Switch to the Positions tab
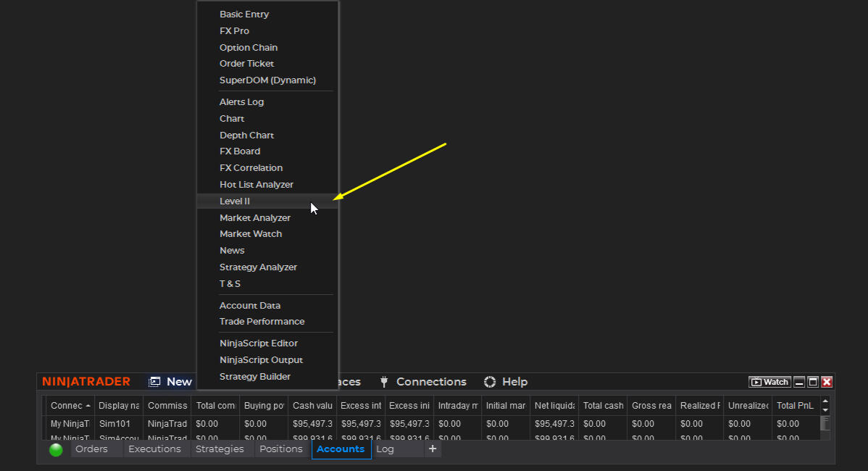 click(x=280, y=449)
